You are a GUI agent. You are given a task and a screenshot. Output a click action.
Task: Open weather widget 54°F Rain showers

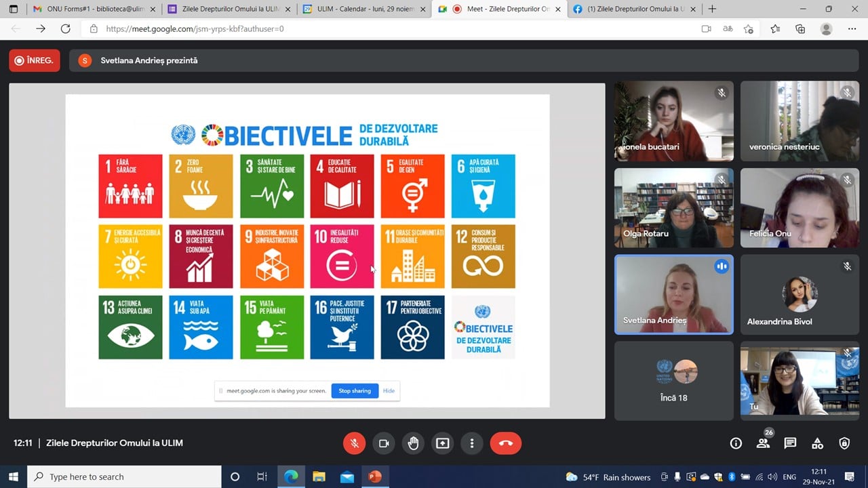[x=608, y=477]
